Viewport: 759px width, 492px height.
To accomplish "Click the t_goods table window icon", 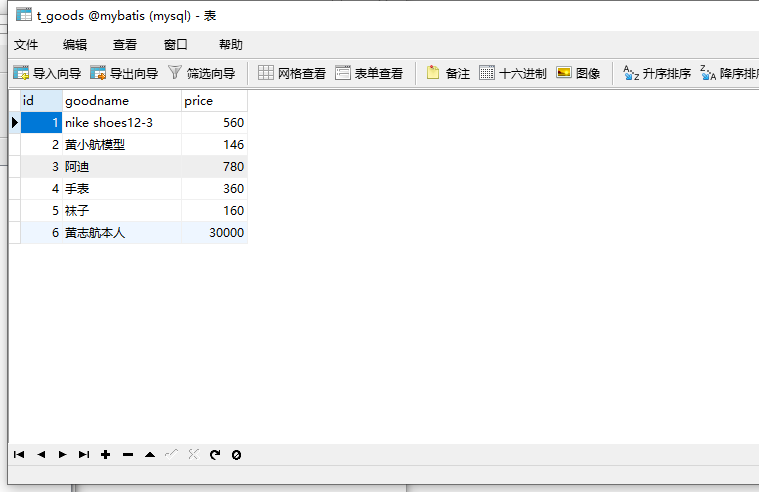I will [x=23, y=15].
